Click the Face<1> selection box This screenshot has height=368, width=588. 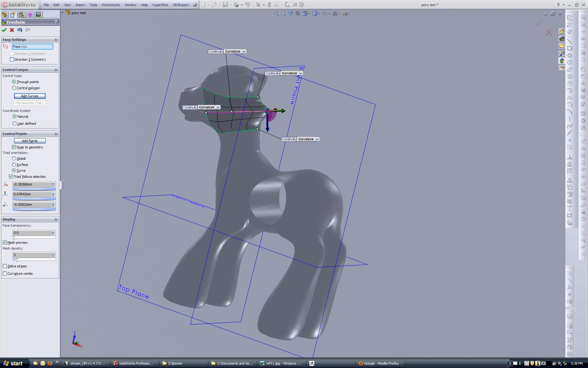click(x=32, y=47)
